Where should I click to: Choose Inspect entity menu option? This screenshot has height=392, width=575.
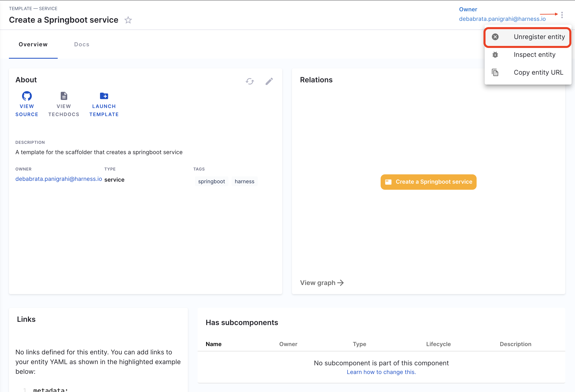(x=535, y=55)
